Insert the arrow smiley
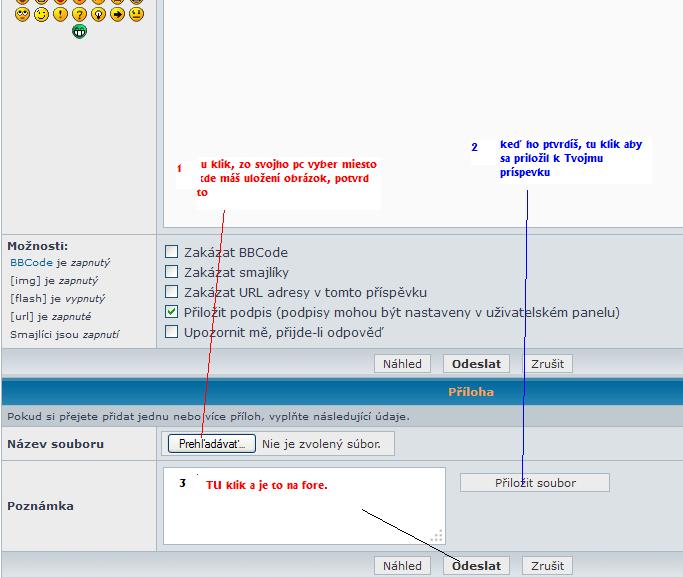 (x=117, y=14)
